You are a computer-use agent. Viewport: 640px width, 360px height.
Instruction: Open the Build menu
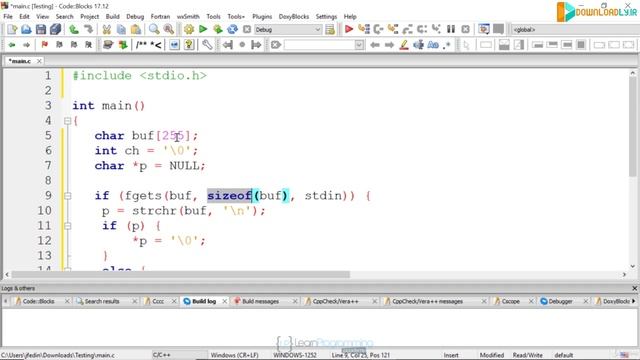click(113, 17)
